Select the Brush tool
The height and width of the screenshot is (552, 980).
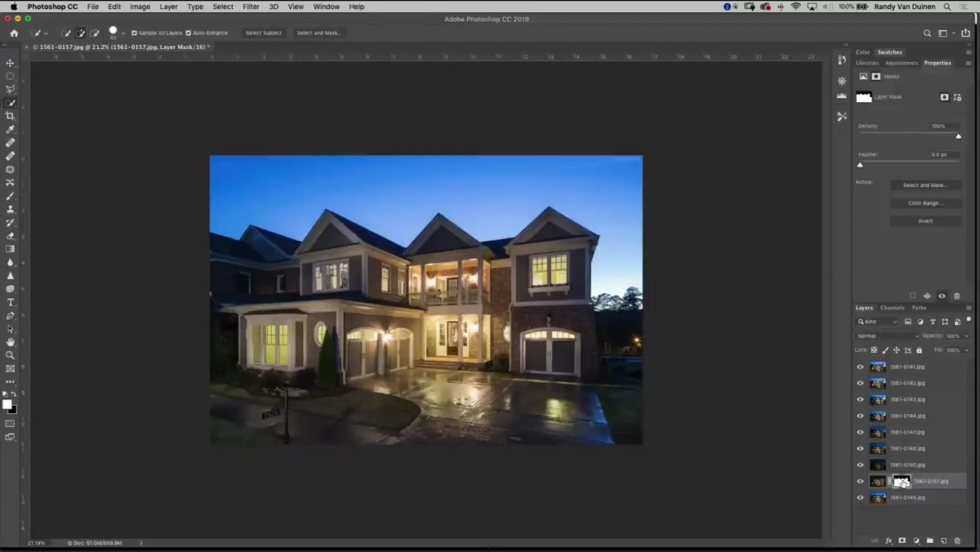pos(10,196)
